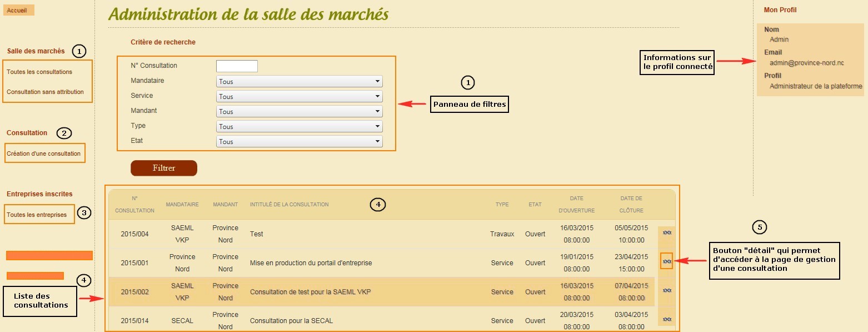
Task: Click Intitulé de la consultation column header
Action: [289, 205]
